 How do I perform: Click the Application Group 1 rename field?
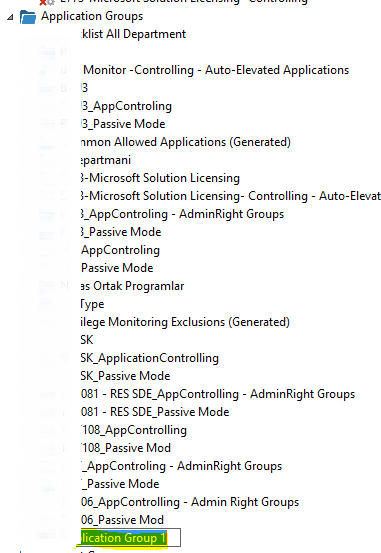tap(131, 538)
